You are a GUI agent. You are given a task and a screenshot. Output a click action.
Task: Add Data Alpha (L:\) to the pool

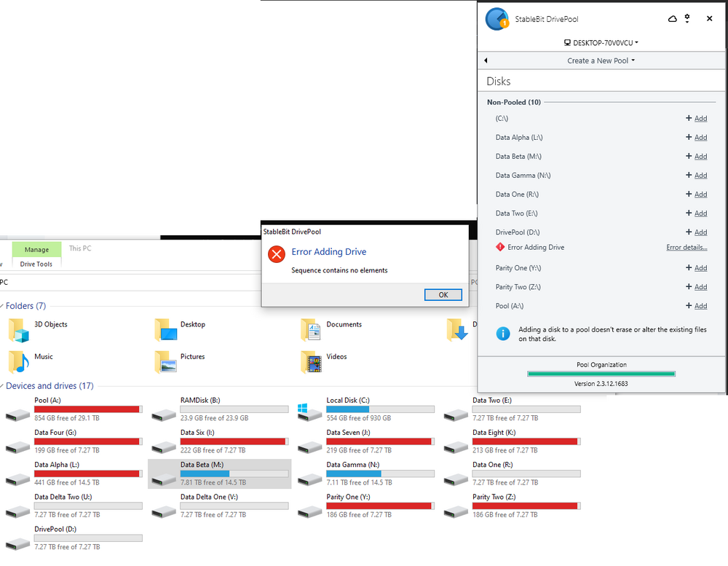[x=697, y=138]
